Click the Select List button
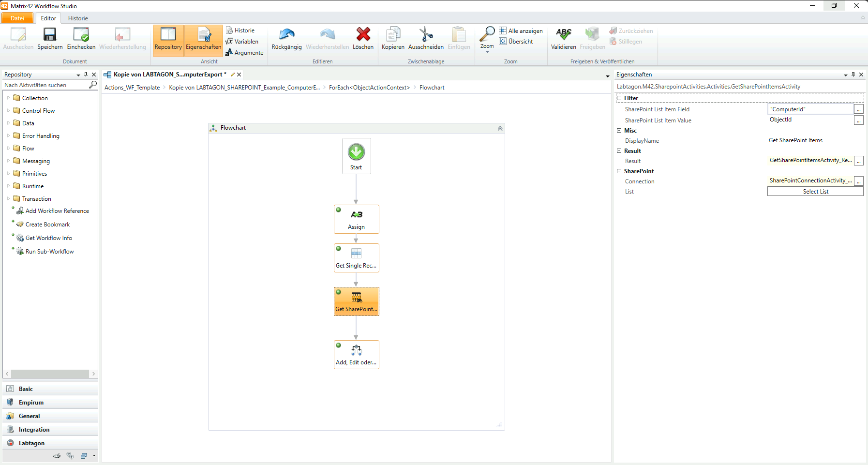868x465 pixels. point(815,192)
